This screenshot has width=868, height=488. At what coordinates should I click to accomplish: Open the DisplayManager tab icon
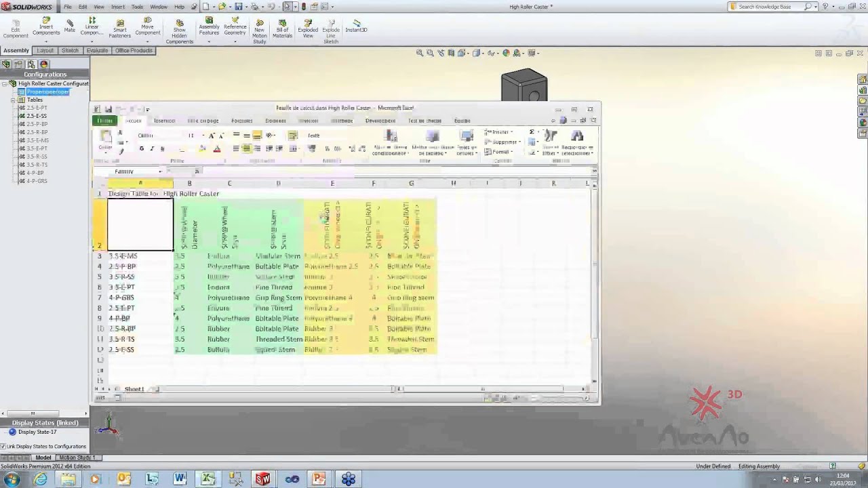[x=44, y=64]
